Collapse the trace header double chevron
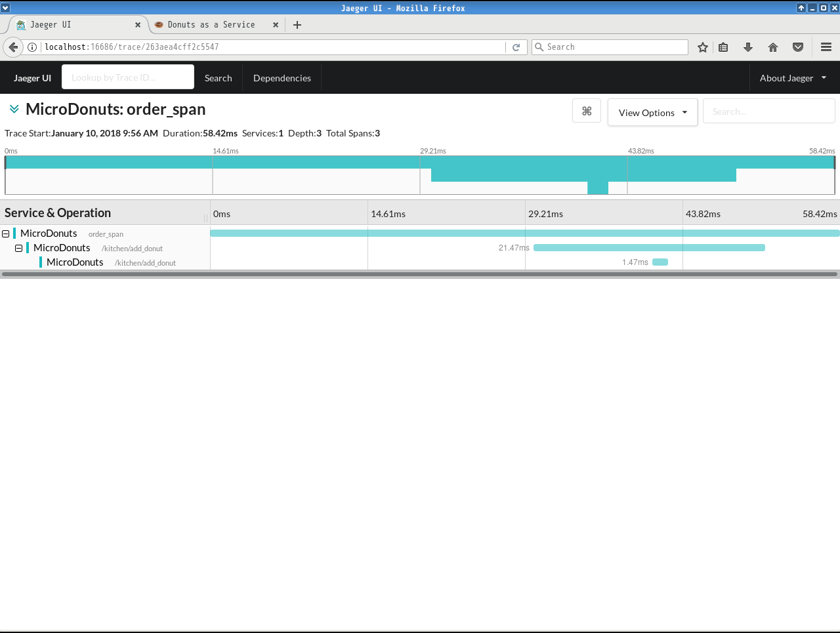 [x=14, y=109]
